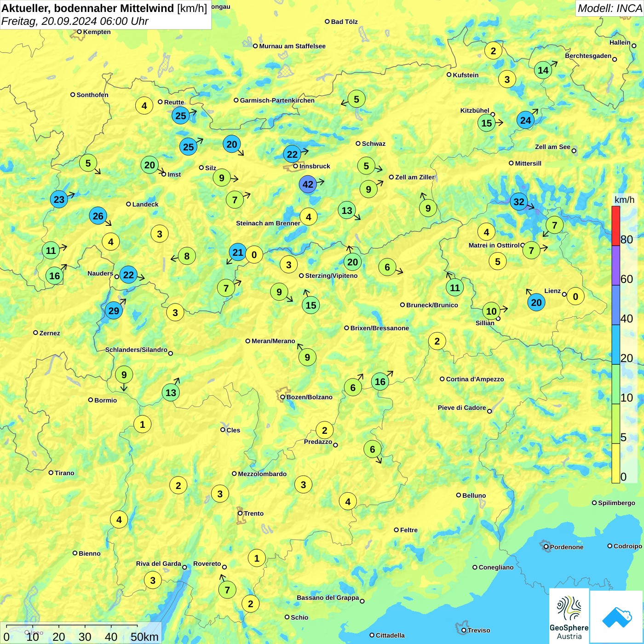Click the GeoSphere Austria logo

click(569, 615)
